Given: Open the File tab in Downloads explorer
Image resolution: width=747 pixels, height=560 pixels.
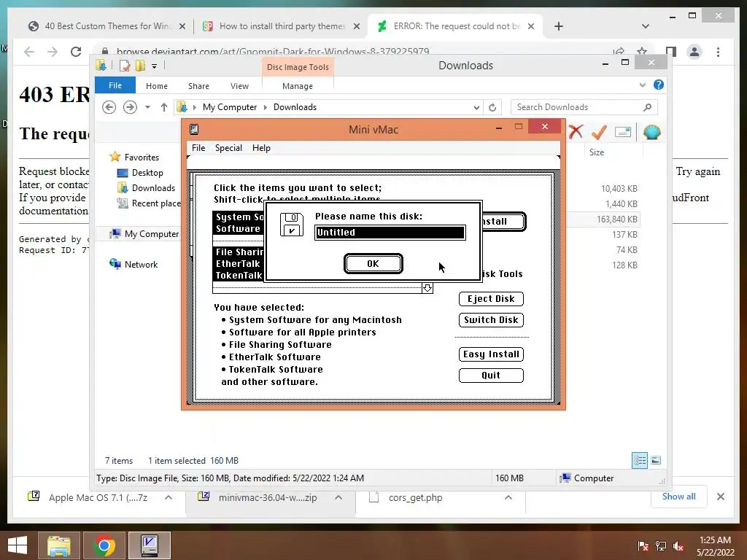Looking at the screenshot, I should (x=115, y=85).
